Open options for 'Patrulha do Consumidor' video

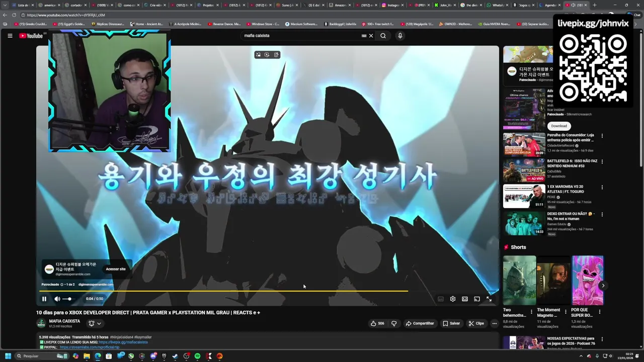(x=602, y=136)
